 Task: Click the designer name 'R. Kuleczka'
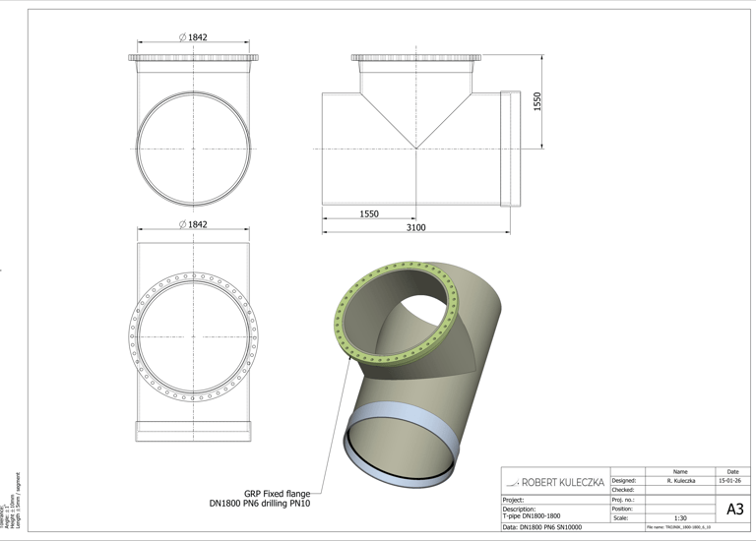pos(680,481)
